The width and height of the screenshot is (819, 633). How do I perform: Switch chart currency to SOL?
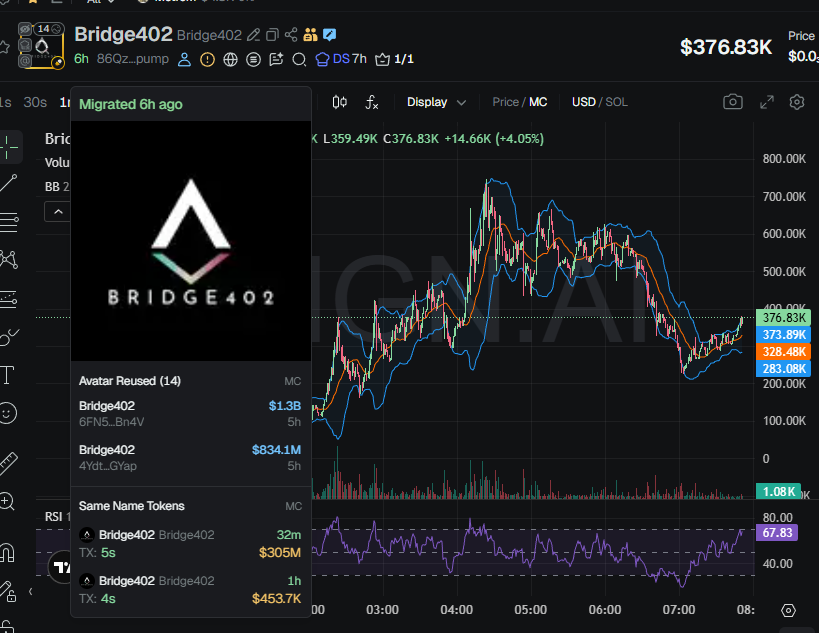(x=616, y=102)
